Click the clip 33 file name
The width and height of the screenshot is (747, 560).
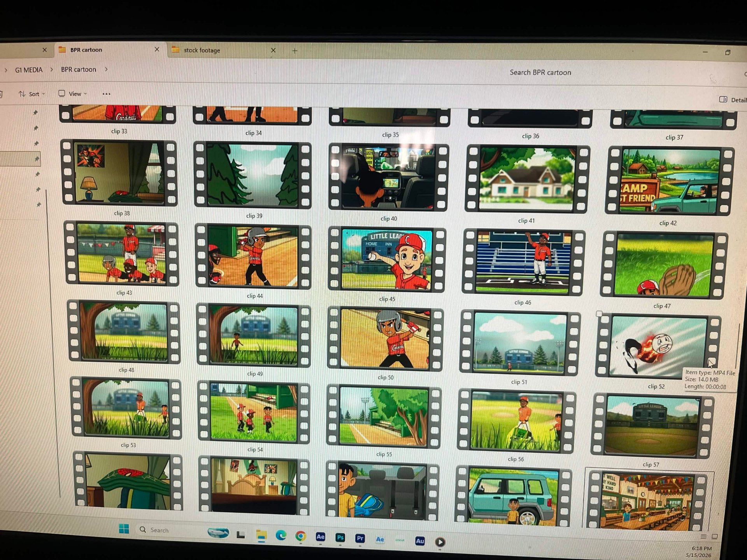[119, 131]
